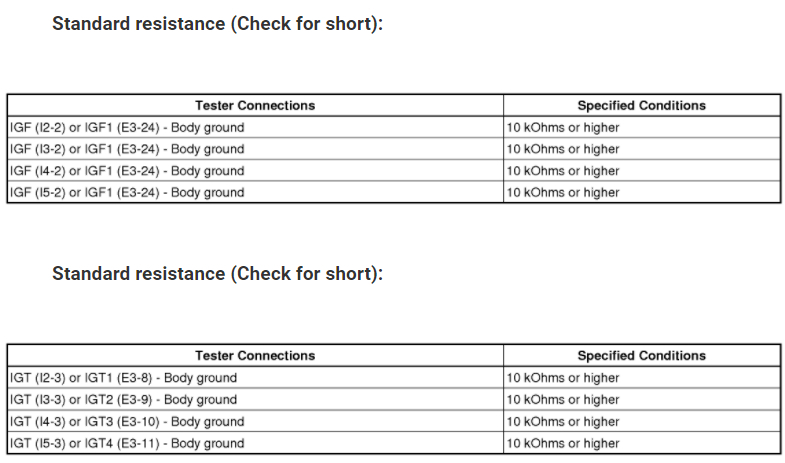Viewport: 785px width, 463px height.
Task: Select the 10 kOhms condition for IGT2 (E3-9)
Action: (563, 400)
